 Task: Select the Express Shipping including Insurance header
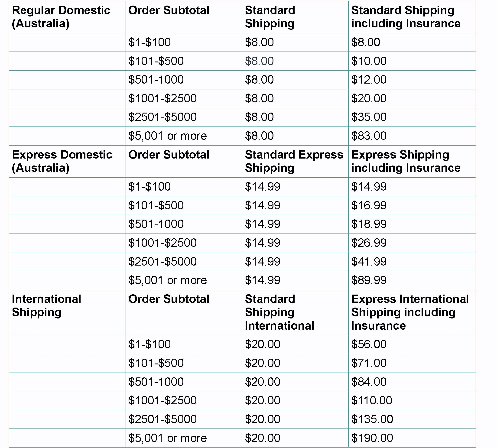(x=406, y=161)
